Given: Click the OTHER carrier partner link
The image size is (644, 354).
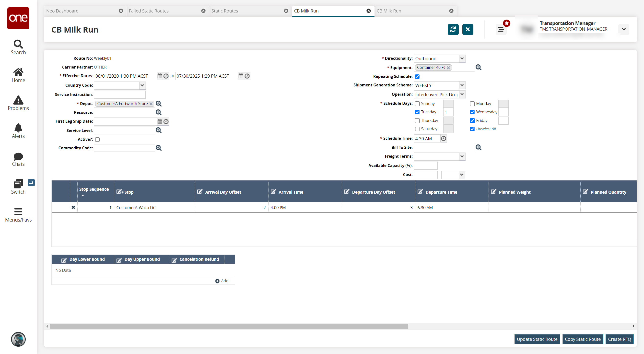Looking at the screenshot, I should pos(100,67).
